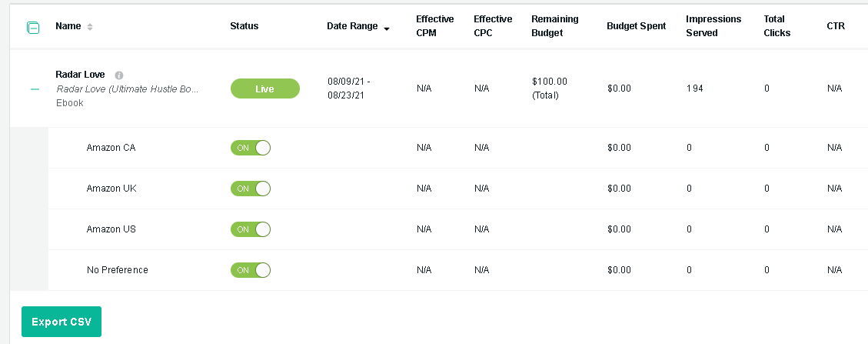Image resolution: width=868 pixels, height=344 pixels.
Task: Click the Status column header
Action: pos(244,26)
